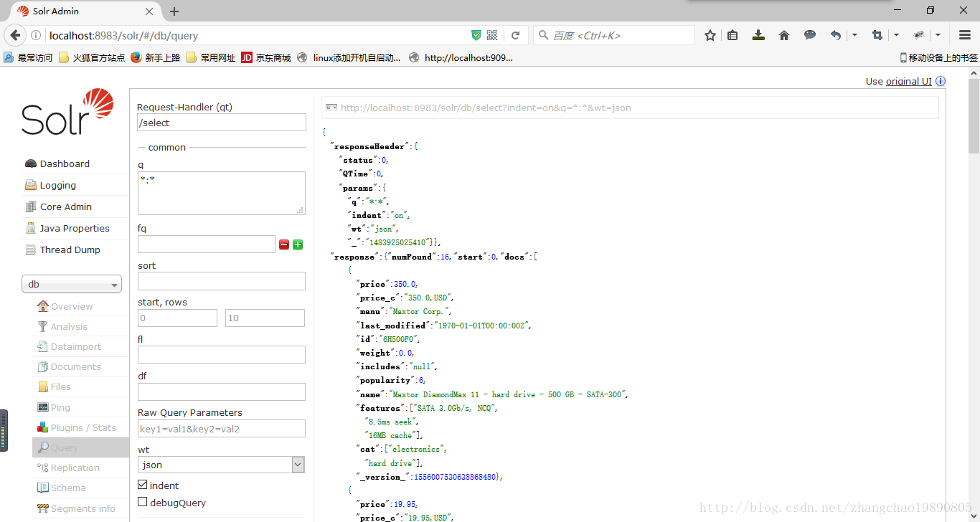980x522 pixels.
Task: Open 火狐官方站点 bookmark
Action: click(x=91, y=57)
